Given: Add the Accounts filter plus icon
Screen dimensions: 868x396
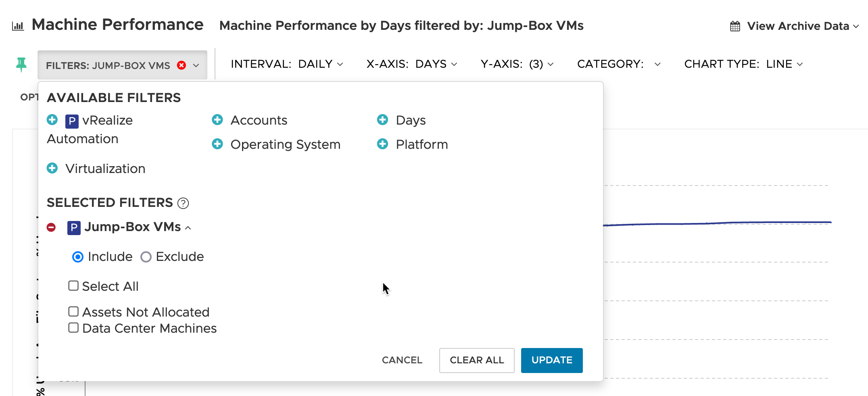Looking at the screenshot, I should [217, 120].
